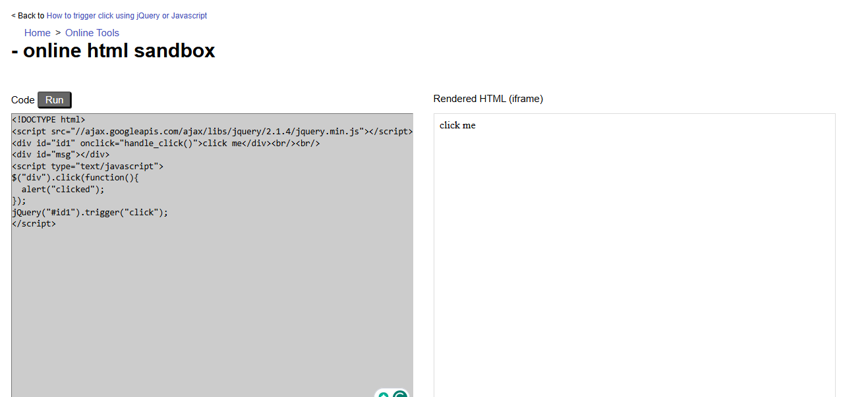This screenshot has height=397, width=868.
Task: Click the 'Rendered HTML (iframe)' label
Action: coord(488,99)
